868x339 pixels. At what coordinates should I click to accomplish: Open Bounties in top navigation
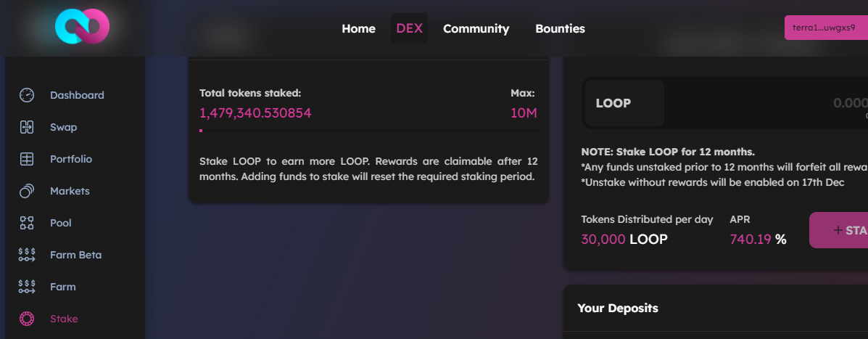[561, 29]
